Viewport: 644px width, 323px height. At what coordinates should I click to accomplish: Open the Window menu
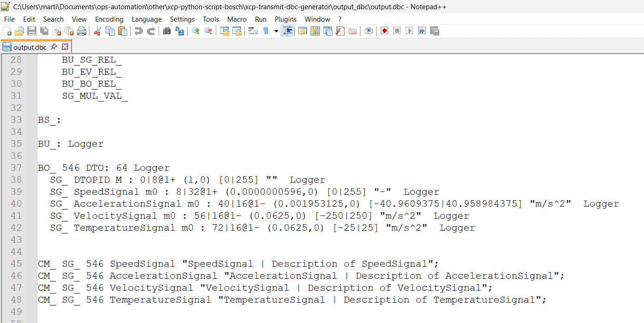point(317,19)
